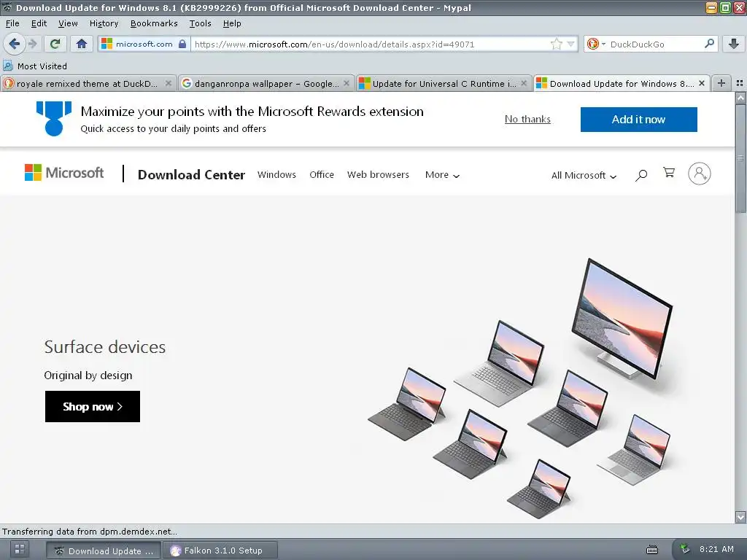The width and height of the screenshot is (747, 560).
Task: Click the search magnifier in search bar
Action: coord(709,44)
